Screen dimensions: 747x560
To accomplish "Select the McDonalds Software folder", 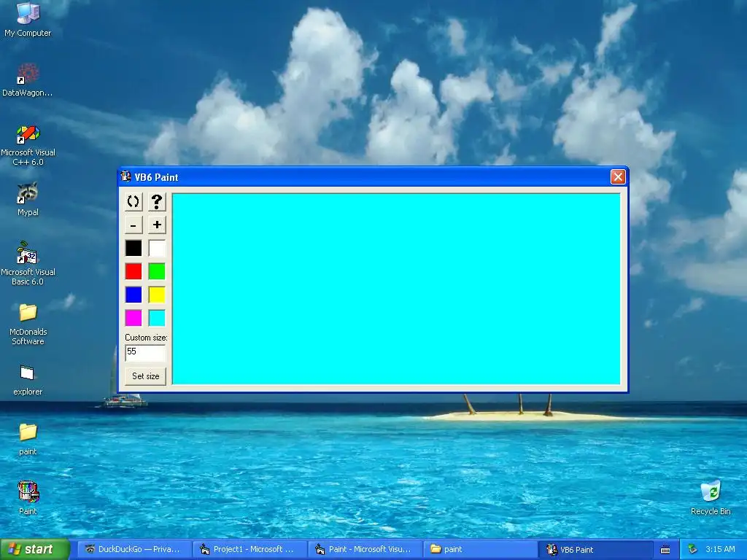I will tap(28, 324).
